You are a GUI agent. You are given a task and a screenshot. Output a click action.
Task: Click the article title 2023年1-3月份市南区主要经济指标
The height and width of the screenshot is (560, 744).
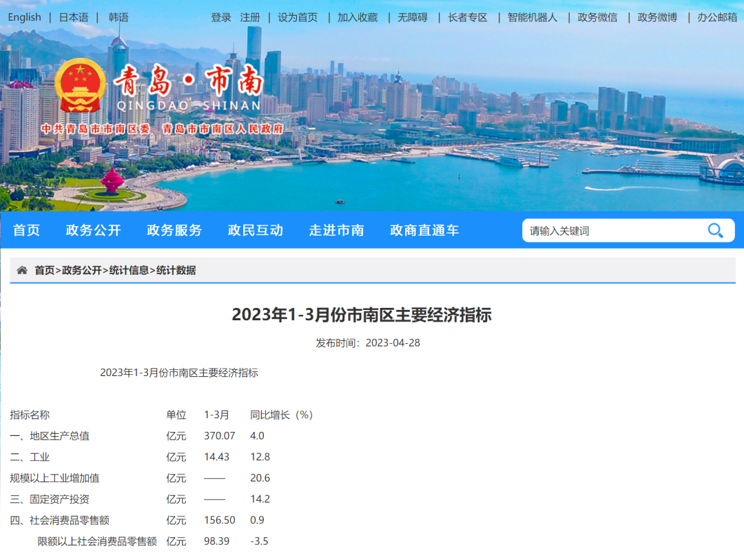coord(362,315)
